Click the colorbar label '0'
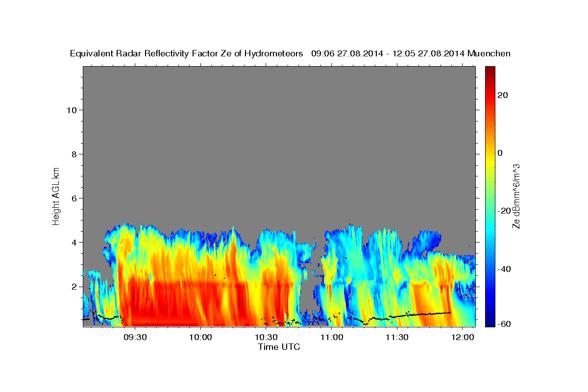 point(500,153)
